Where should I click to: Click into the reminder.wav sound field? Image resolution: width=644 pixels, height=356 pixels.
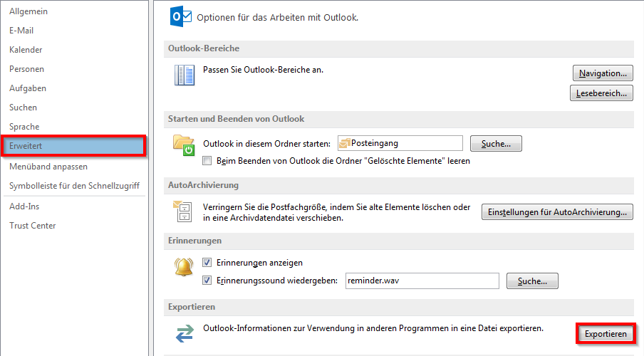tap(422, 281)
